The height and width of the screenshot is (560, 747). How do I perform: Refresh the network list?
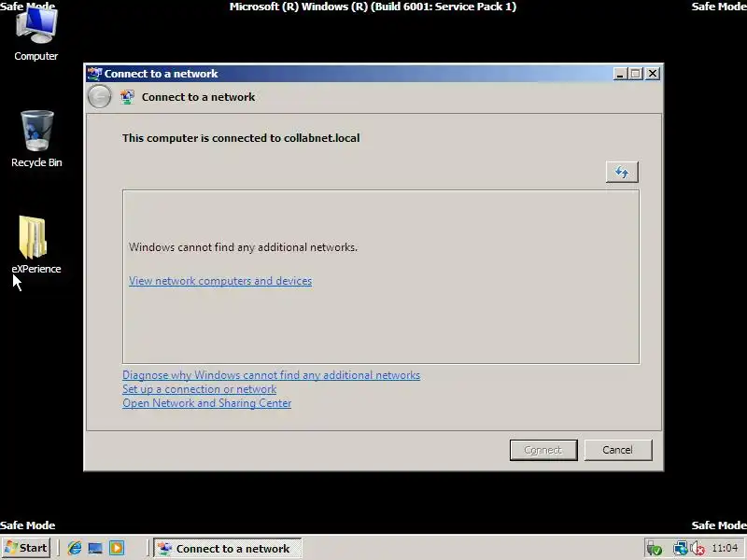[x=622, y=172]
